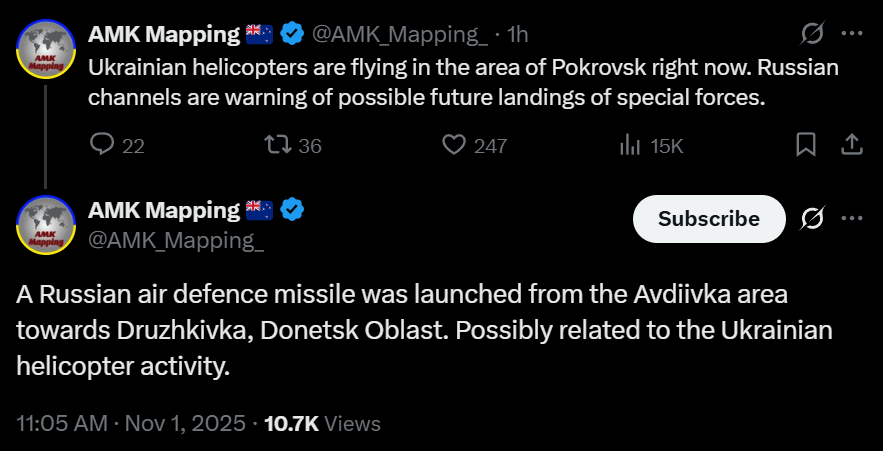The height and width of the screenshot is (451, 883).
Task: Open the @AMK_Mapping_ handle in first tweet
Action: click(399, 34)
